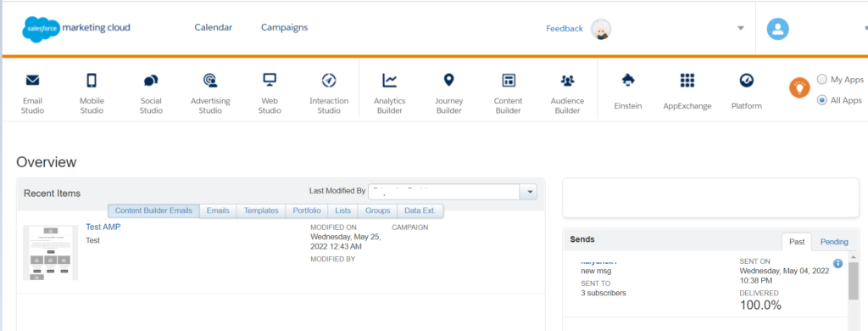Open the Test AMP email link
The width and height of the screenshot is (868, 331).
pos(103,227)
